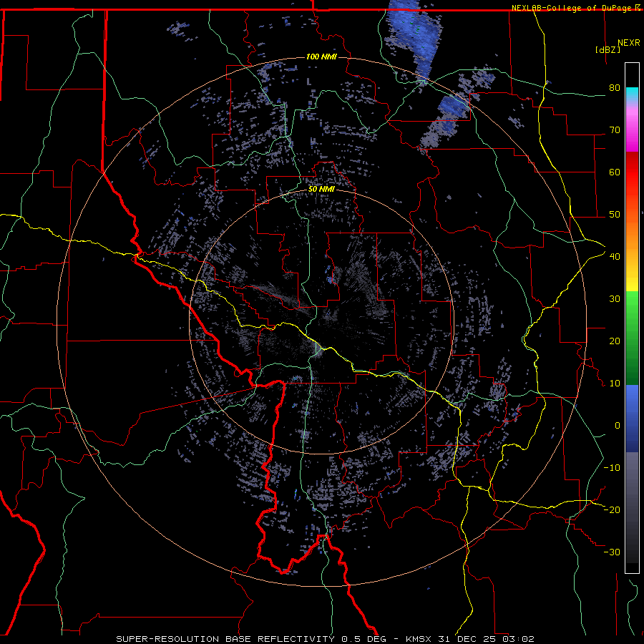Click the "NEXR" legend label

[629, 43]
